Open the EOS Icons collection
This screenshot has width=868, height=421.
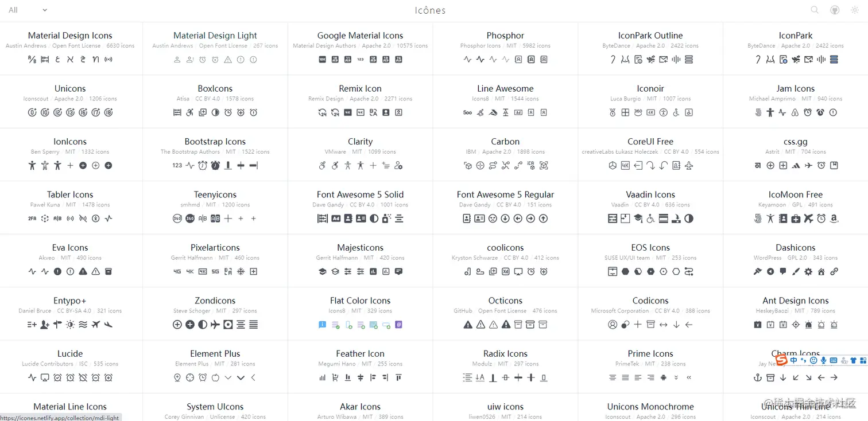click(x=650, y=248)
